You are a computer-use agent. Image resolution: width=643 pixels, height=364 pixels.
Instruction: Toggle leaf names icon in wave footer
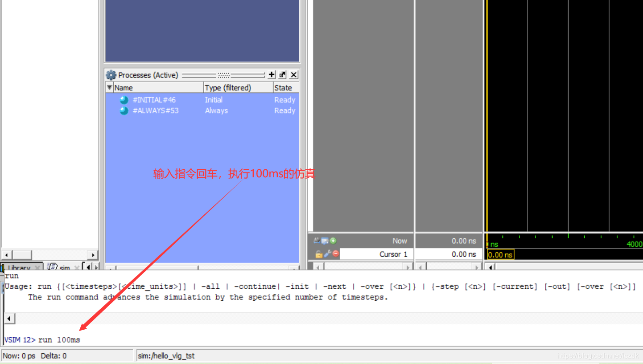click(317, 241)
